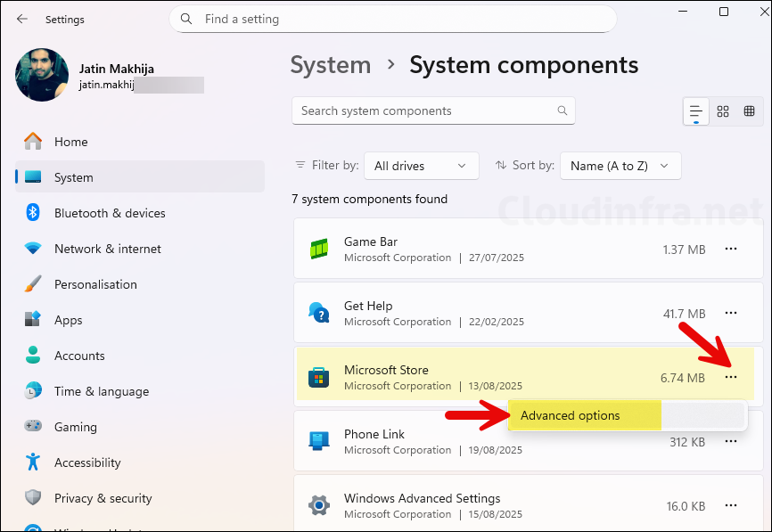Click the Gaming controller icon
Image resolution: width=772 pixels, height=532 pixels.
(33, 426)
